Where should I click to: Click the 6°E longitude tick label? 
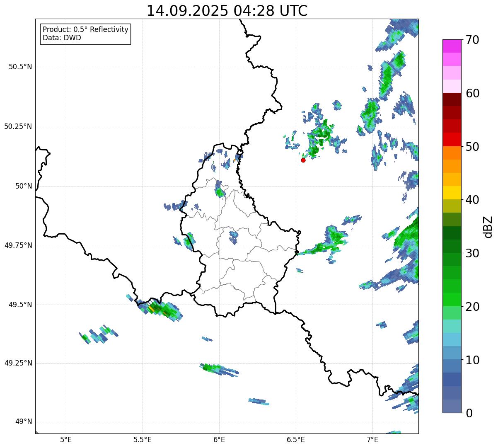[219, 439]
